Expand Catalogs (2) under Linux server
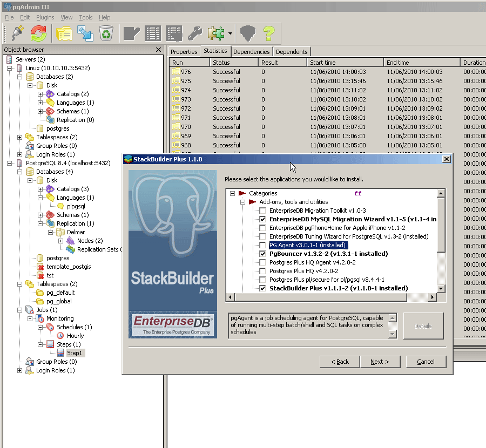486x448 pixels. [x=40, y=94]
